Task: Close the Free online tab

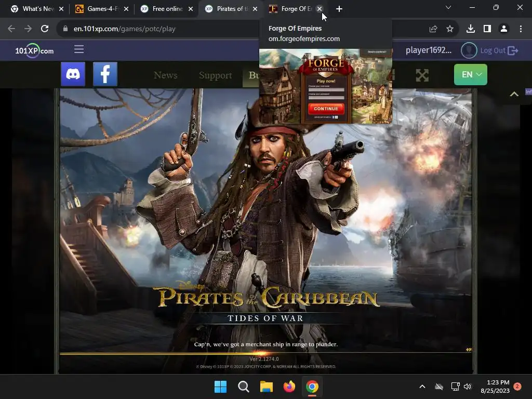Action: point(191,9)
